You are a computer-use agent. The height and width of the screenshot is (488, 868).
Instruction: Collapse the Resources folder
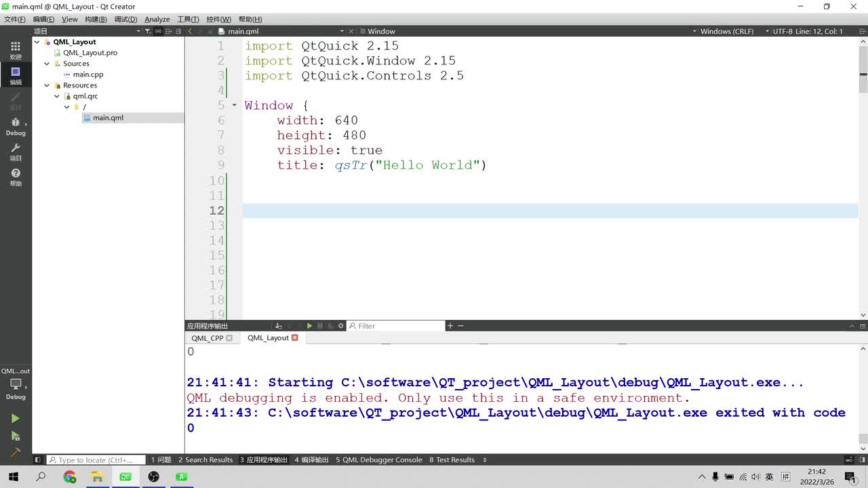click(47, 85)
